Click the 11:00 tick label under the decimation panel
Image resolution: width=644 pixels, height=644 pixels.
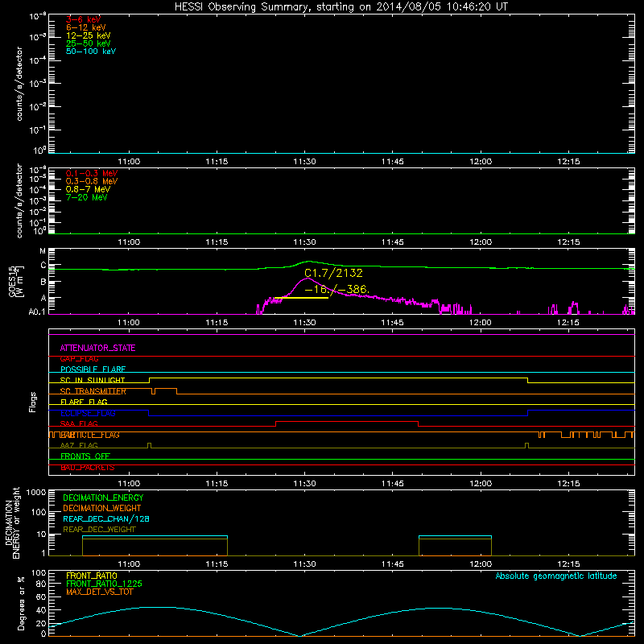(129, 564)
